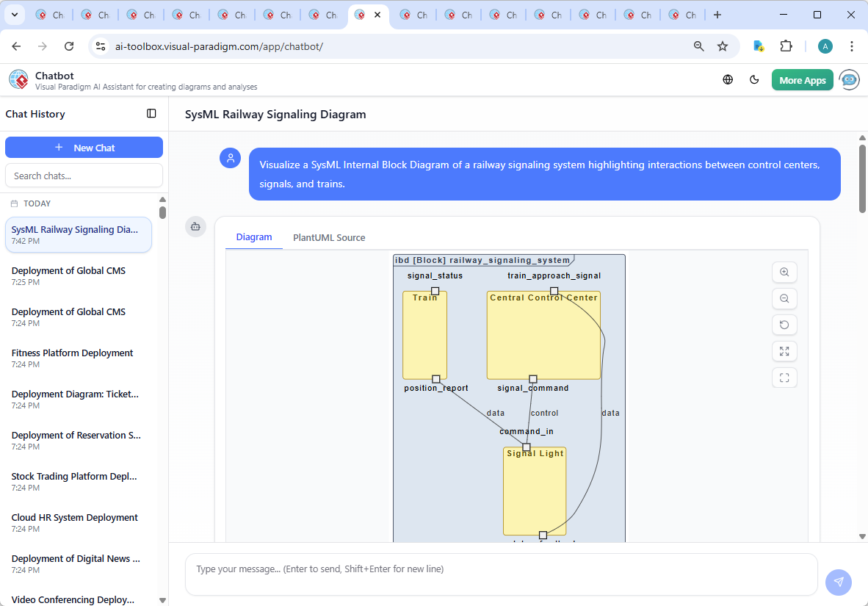
Task: Send the message with the paper plane icon
Action: pyautogui.click(x=838, y=582)
